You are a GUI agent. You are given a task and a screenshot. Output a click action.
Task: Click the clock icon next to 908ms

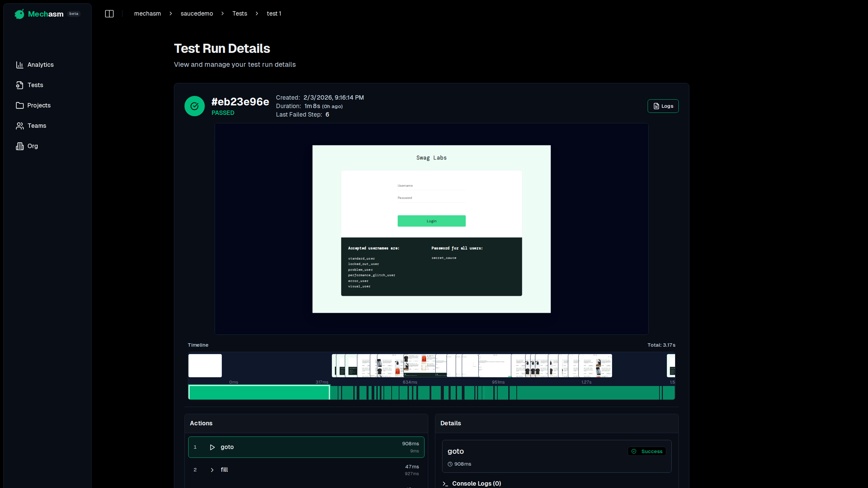click(450, 464)
